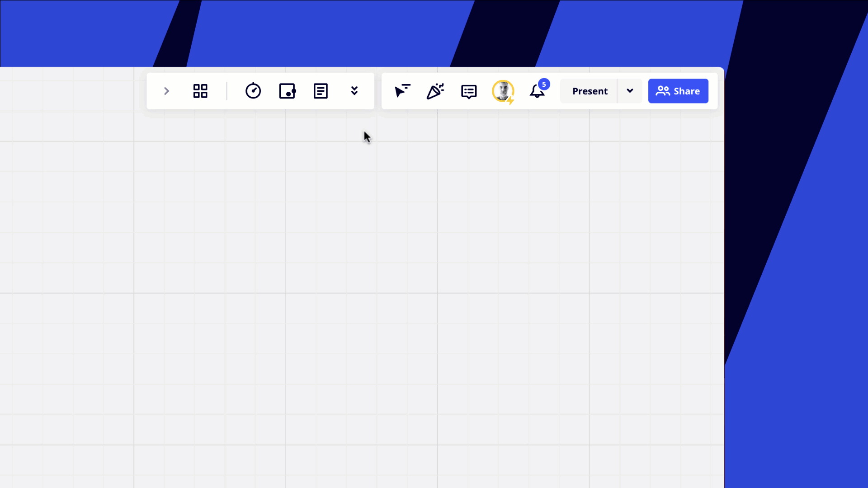Start the timer tool
The height and width of the screenshot is (488, 868).
tap(253, 91)
